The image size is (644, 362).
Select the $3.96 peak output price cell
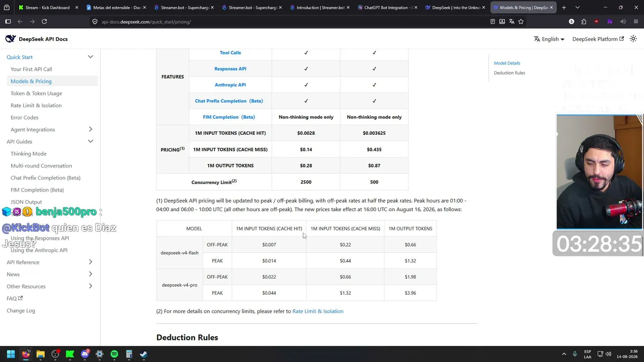click(410, 293)
